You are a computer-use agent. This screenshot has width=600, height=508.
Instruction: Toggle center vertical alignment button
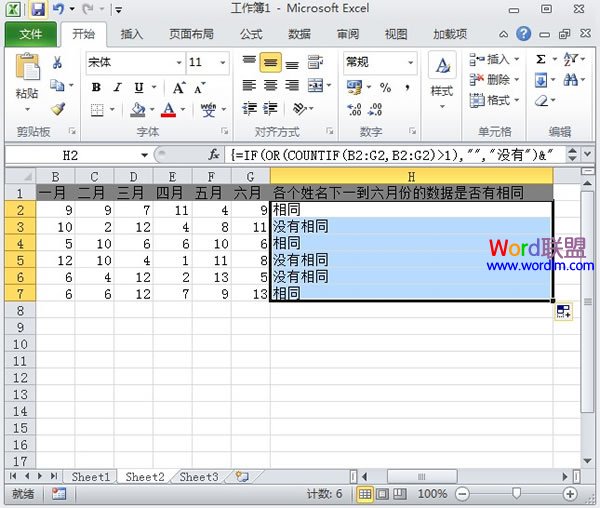click(270, 62)
